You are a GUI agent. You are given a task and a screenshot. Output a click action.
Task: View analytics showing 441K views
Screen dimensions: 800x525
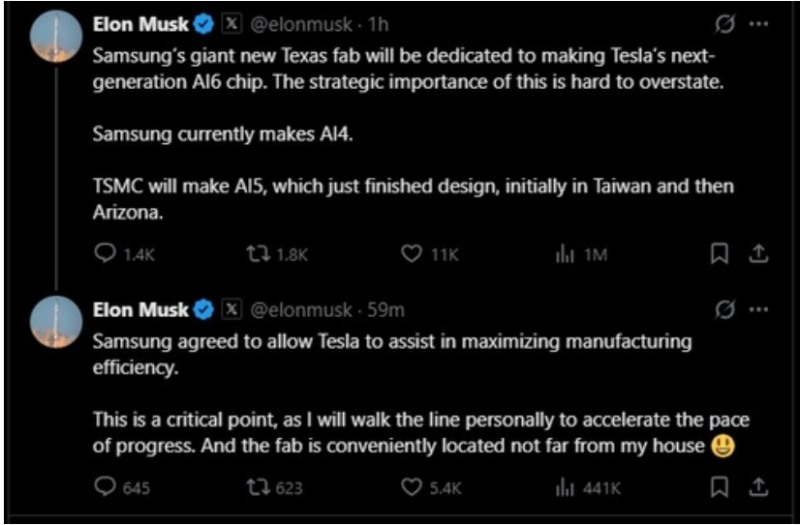click(x=561, y=487)
